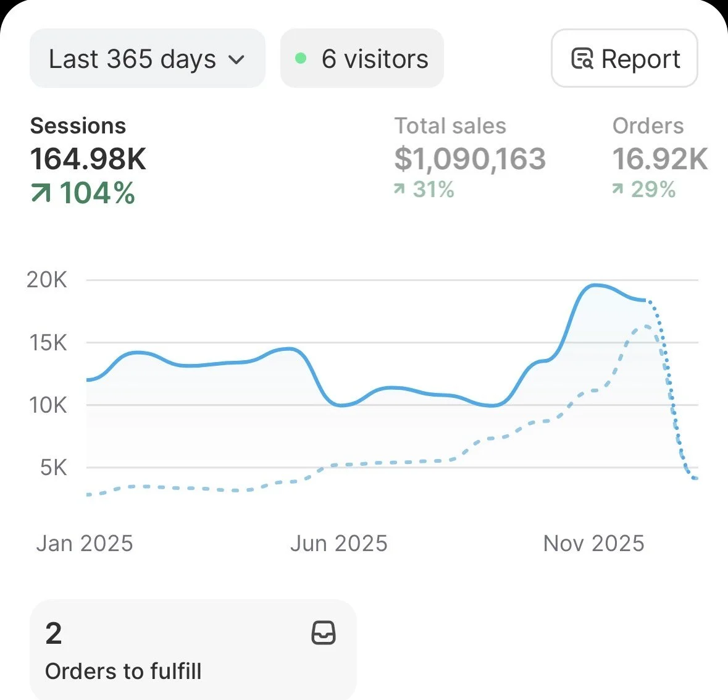This screenshot has height=700, width=728.
Task: Click the Nov 2025 axis label
Action: pyautogui.click(x=593, y=543)
